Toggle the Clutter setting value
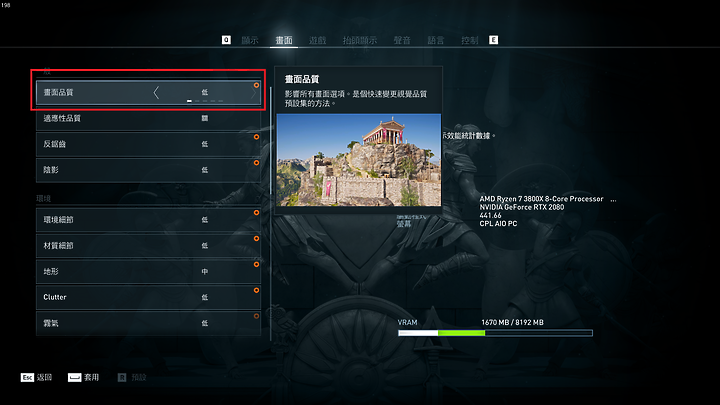 coord(204,297)
